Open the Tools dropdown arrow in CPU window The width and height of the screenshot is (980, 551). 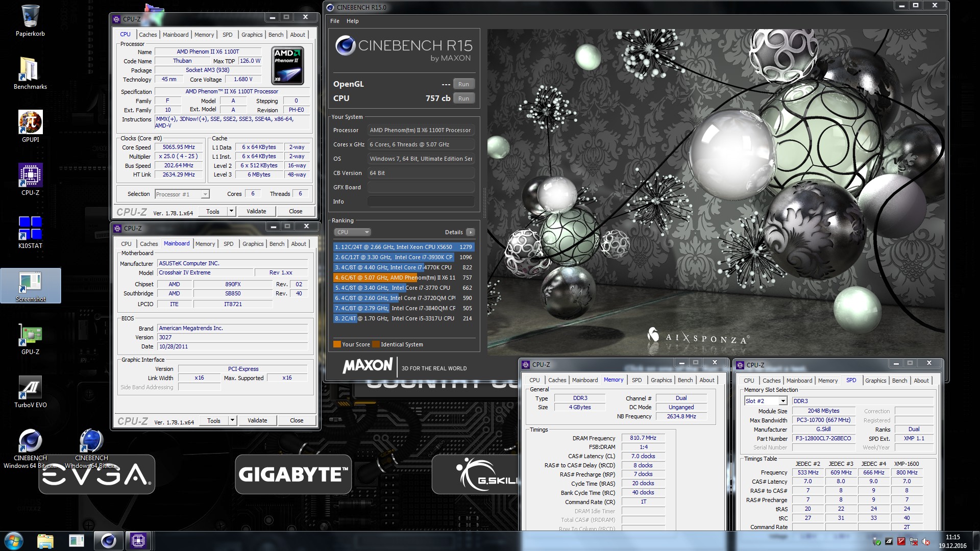(231, 211)
